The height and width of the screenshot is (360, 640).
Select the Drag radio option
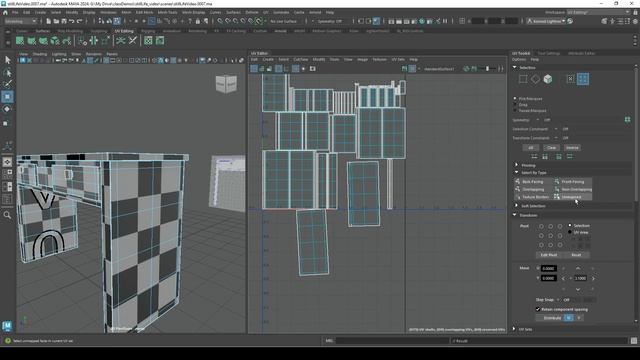coord(516,104)
